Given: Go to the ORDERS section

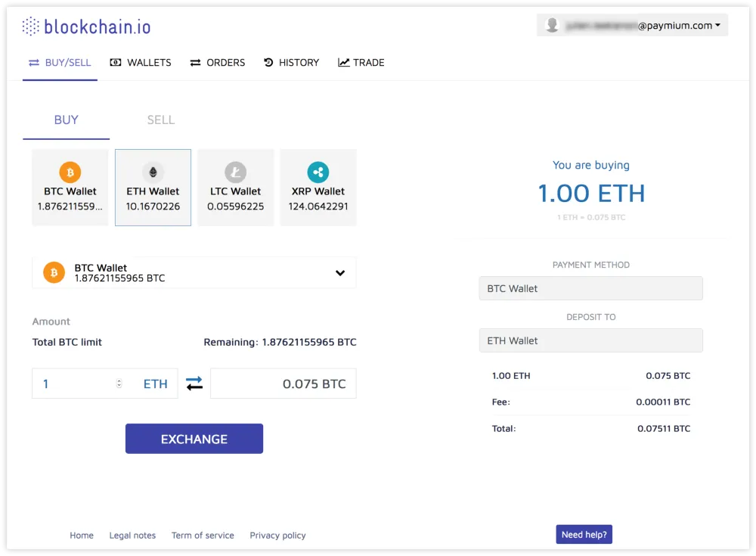Looking at the screenshot, I should [218, 63].
